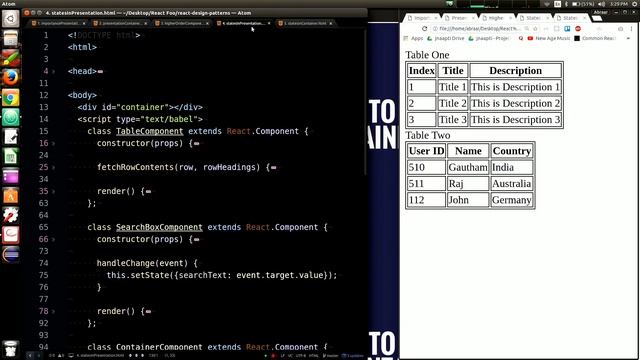The image size is (640, 360).
Task: Show hidden bookmarks via overflow chevron
Action: click(x=628, y=38)
